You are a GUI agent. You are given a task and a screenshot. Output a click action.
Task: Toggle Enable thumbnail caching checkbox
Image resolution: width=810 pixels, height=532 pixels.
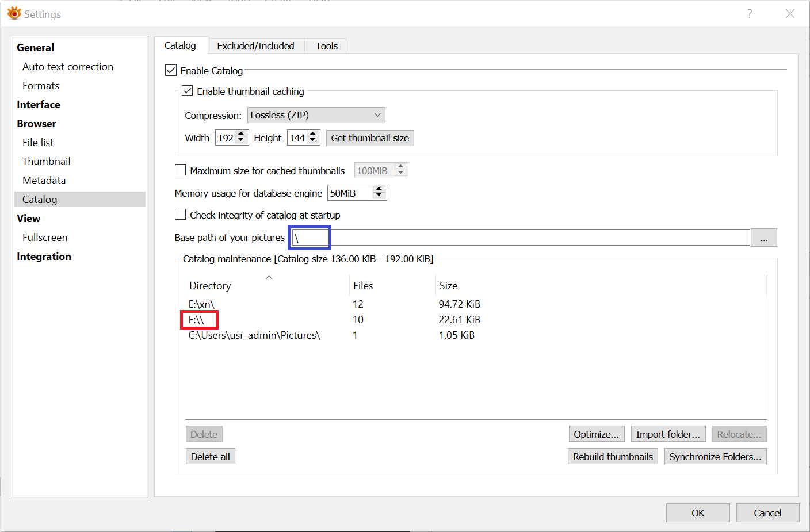pos(187,91)
